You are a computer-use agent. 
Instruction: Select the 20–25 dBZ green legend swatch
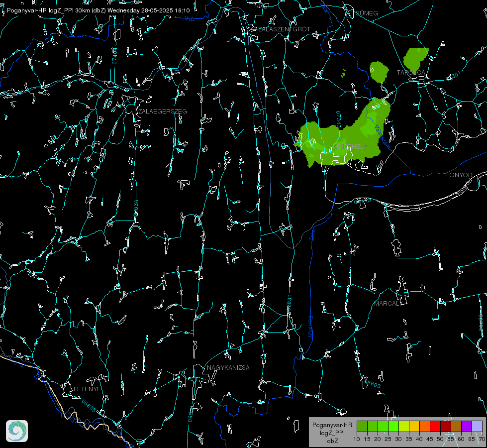tap(383, 427)
